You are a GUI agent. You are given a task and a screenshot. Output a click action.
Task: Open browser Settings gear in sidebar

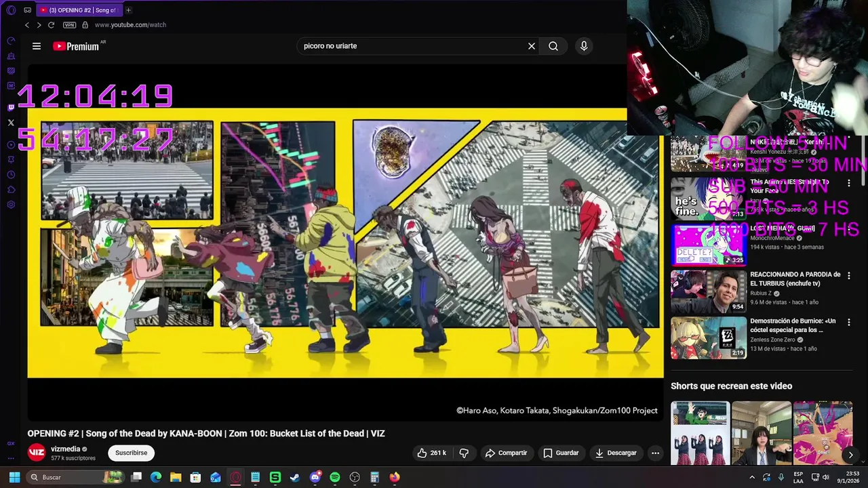coord(11,205)
